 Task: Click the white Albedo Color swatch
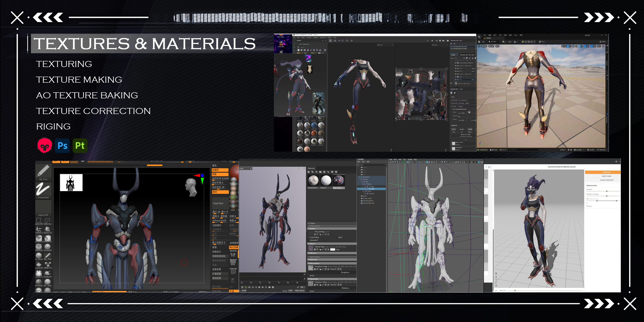[332, 249]
